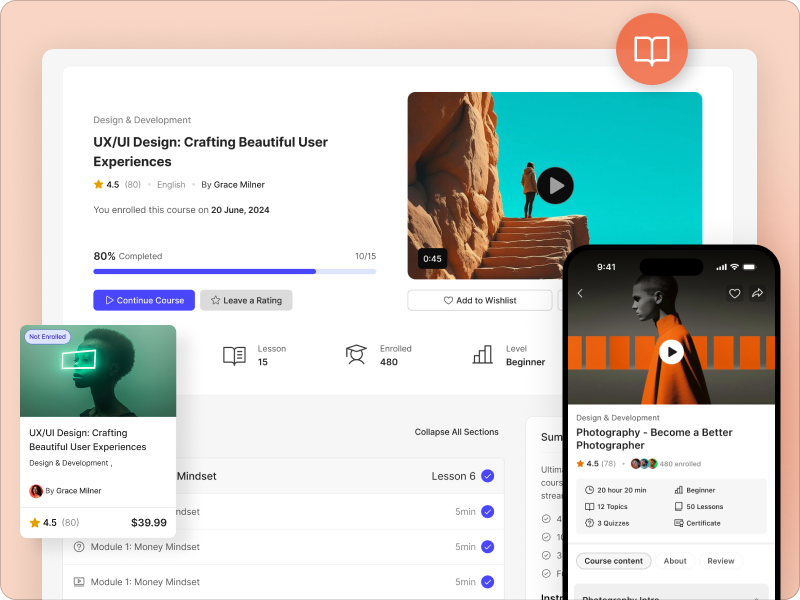Play the UX/UI course preview video

[x=555, y=186]
